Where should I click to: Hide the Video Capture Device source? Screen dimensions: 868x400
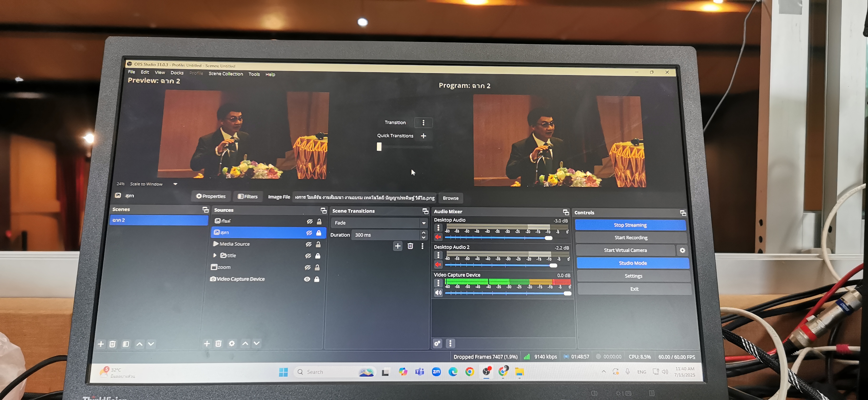(x=307, y=280)
